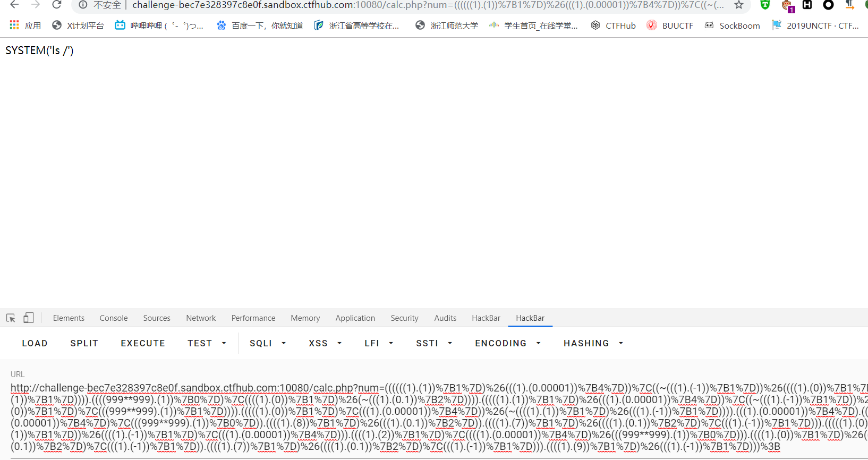This screenshot has width=868, height=460.
Task: Click the browser reload page icon
Action: tap(56, 5)
